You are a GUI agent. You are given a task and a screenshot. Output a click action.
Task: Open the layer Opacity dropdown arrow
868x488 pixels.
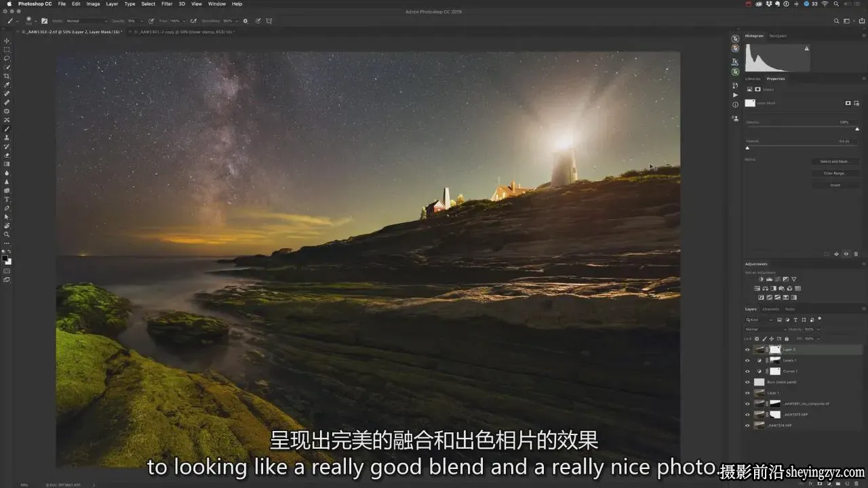click(x=818, y=329)
